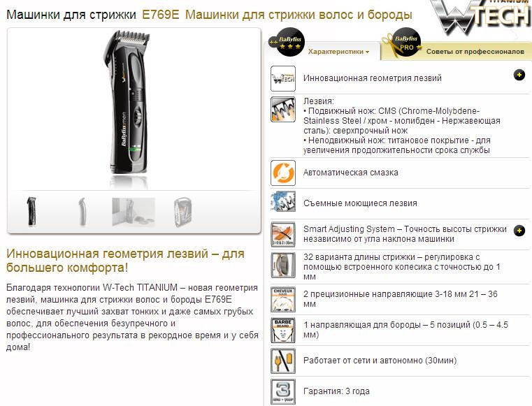Viewport: 532px width, 406px height.
Task: Click the removable washable blades icon
Action: 283,201
